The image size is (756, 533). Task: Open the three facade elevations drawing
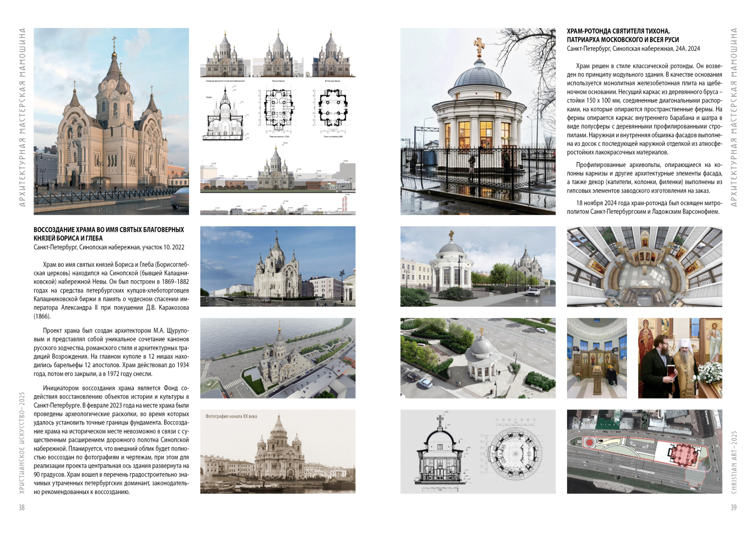point(278,54)
